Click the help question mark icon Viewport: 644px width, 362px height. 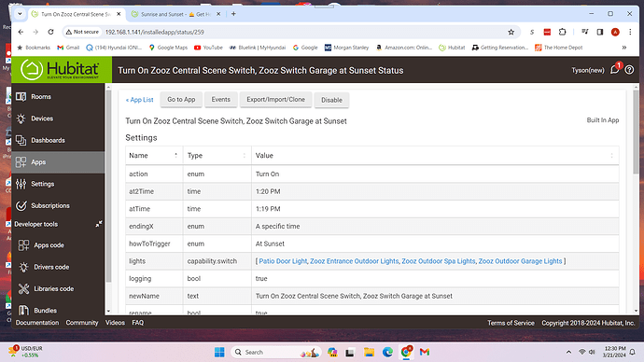point(629,70)
